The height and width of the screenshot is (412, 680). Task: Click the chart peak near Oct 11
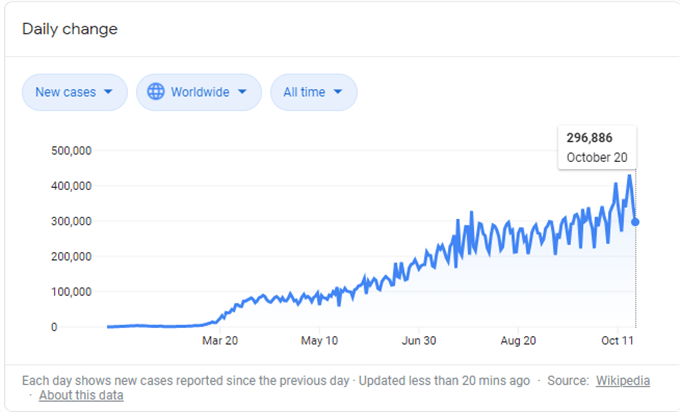629,176
